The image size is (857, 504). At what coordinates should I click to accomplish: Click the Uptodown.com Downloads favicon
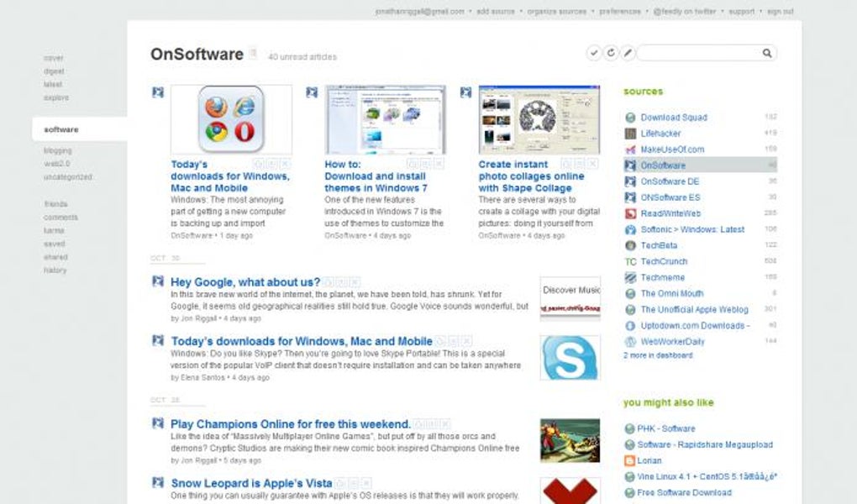pos(630,326)
